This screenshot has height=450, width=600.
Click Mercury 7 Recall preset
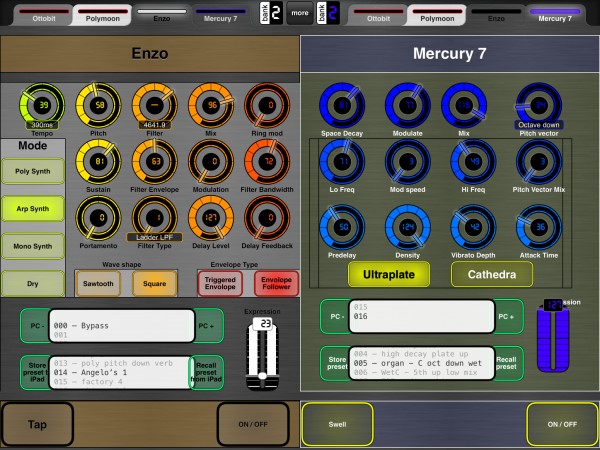(x=507, y=363)
